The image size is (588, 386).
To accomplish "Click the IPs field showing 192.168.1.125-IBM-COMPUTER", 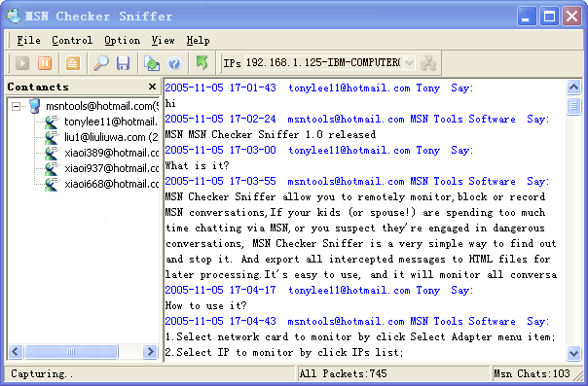I will [x=323, y=62].
